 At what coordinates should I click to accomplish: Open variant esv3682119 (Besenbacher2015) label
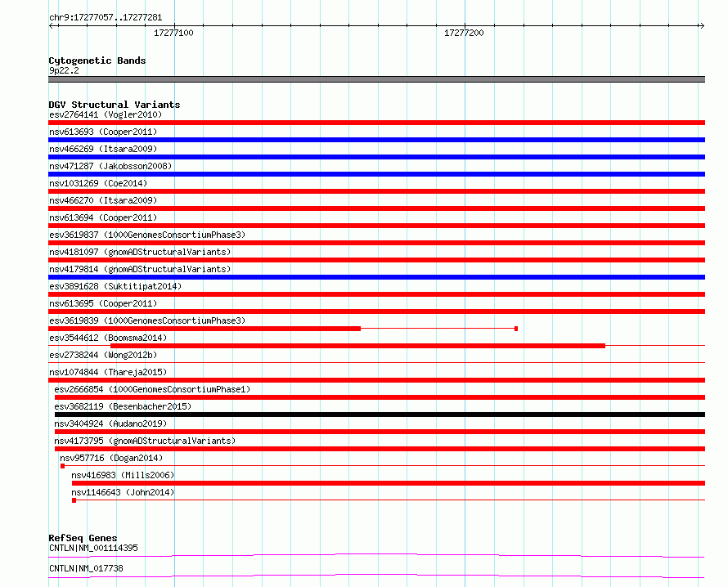pyautogui.click(x=123, y=406)
